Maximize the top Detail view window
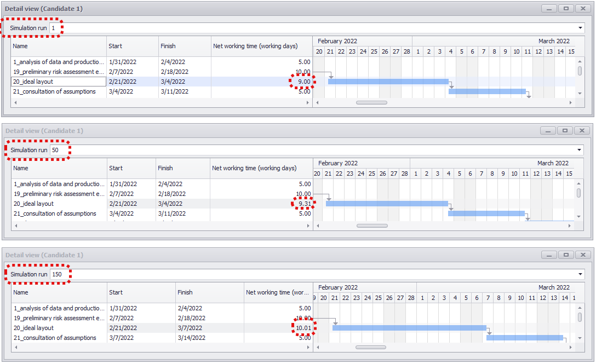596x364 pixels. pos(566,9)
